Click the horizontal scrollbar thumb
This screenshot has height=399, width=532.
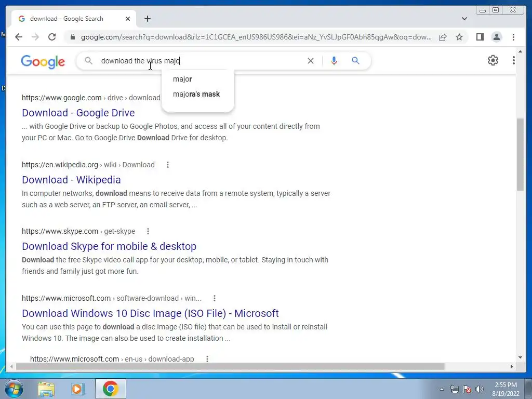(x=230, y=366)
